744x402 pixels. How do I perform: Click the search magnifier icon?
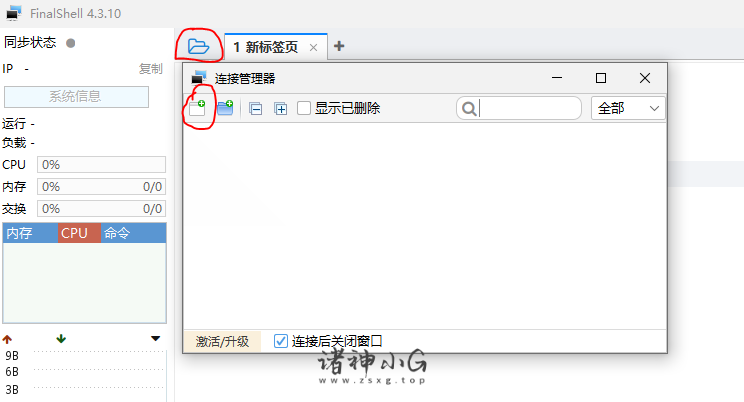[x=469, y=109]
